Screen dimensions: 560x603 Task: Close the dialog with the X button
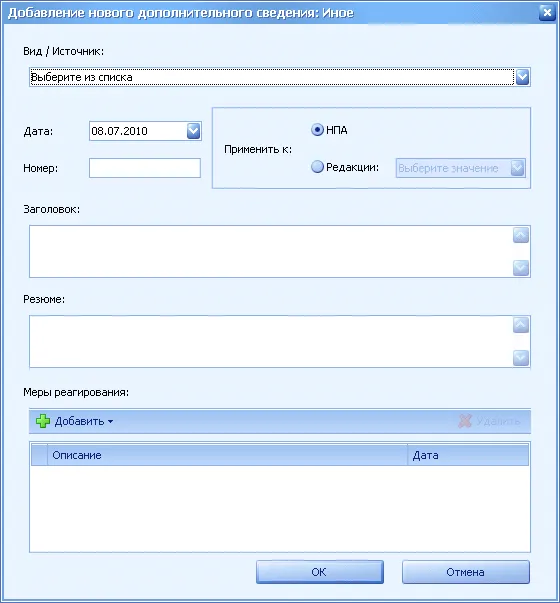pyautogui.click(x=547, y=13)
